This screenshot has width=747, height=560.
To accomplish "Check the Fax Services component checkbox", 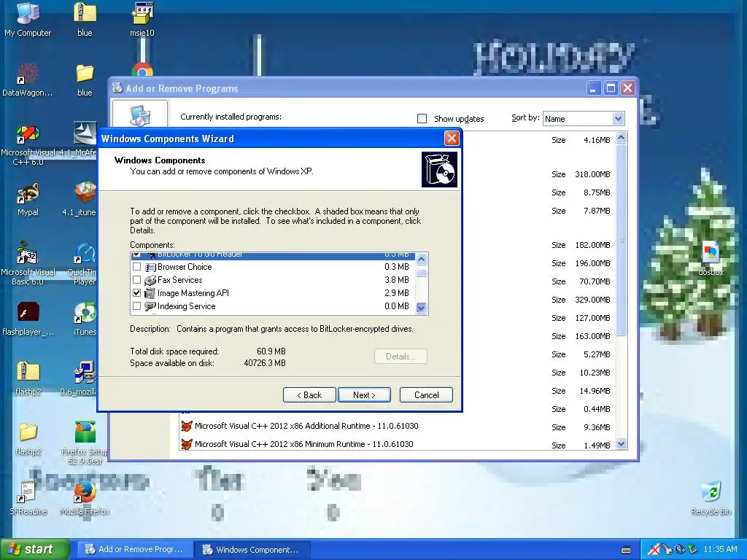I will click(x=136, y=280).
